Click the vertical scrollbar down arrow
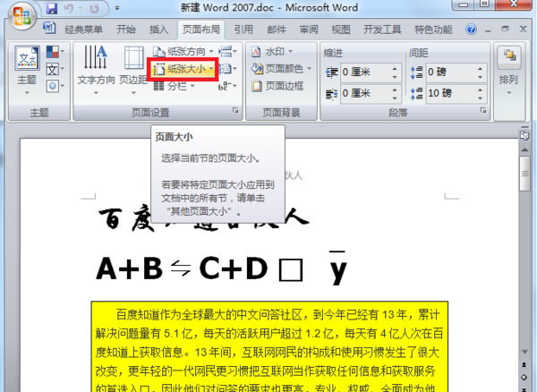This screenshot has width=537, height=392. (524, 352)
